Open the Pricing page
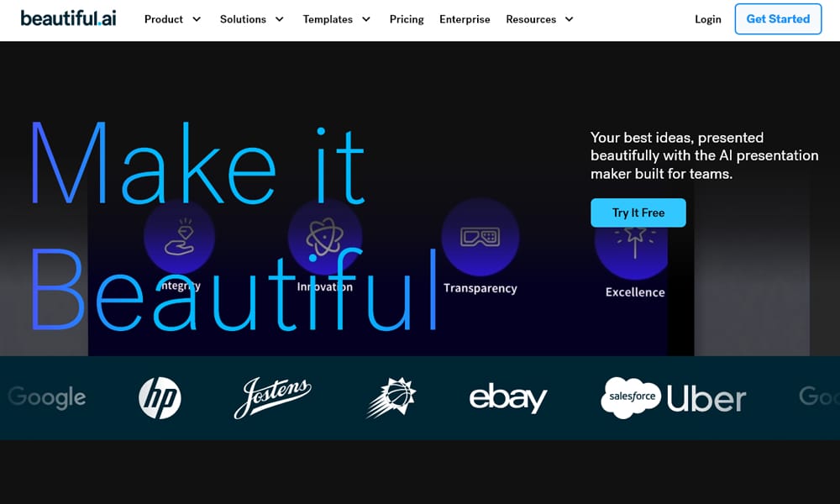This screenshot has width=840, height=504. click(x=407, y=19)
